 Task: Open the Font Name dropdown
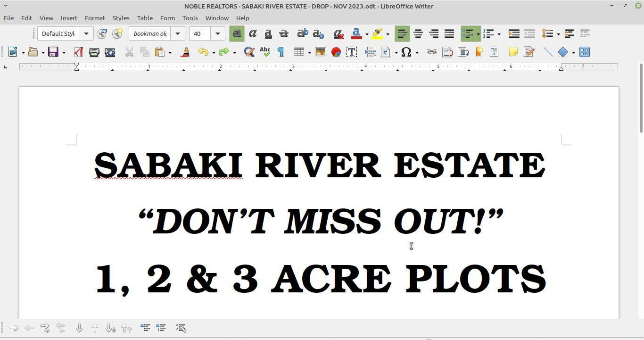(177, 33)
